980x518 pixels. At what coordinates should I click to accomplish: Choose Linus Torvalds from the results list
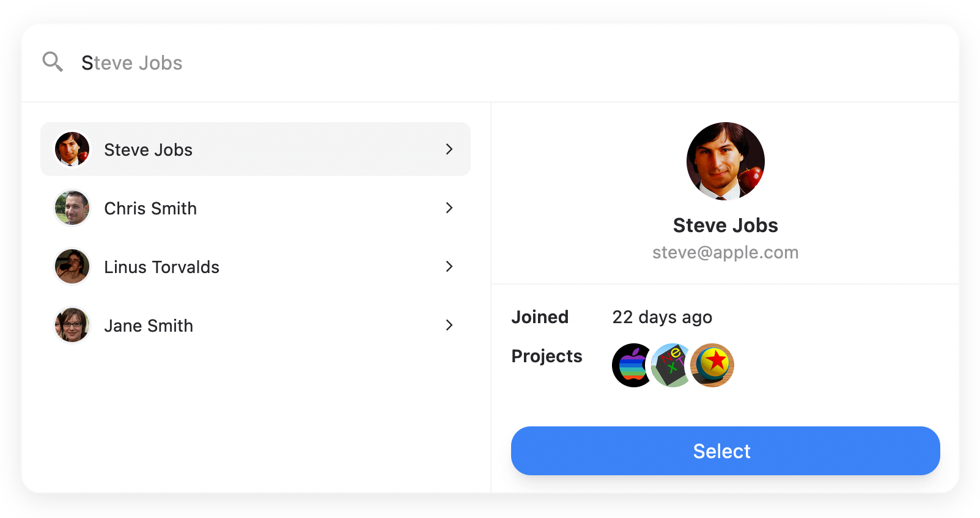coord(256,266)
